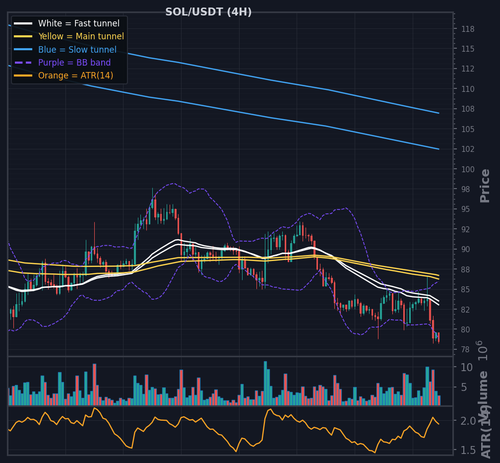Click the white line sample in legend
Screen dimensions: 500x463
coord(23,23)
